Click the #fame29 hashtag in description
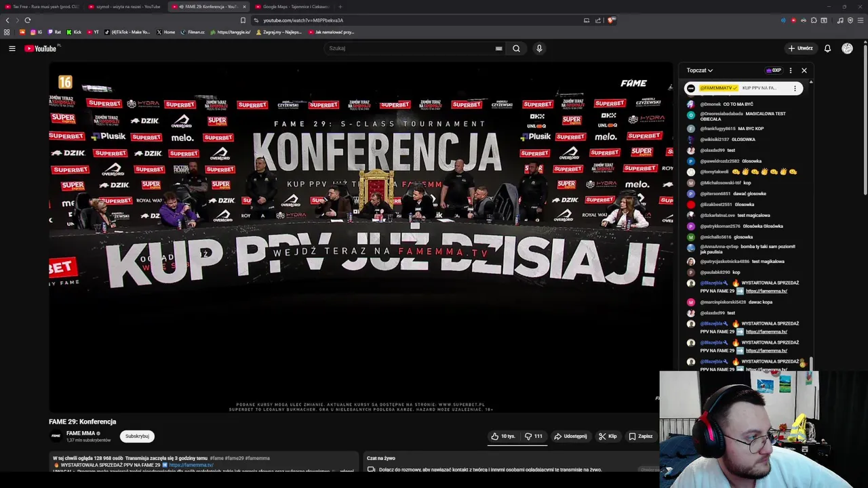The image size is (868, 488). (x=233, y=458)
